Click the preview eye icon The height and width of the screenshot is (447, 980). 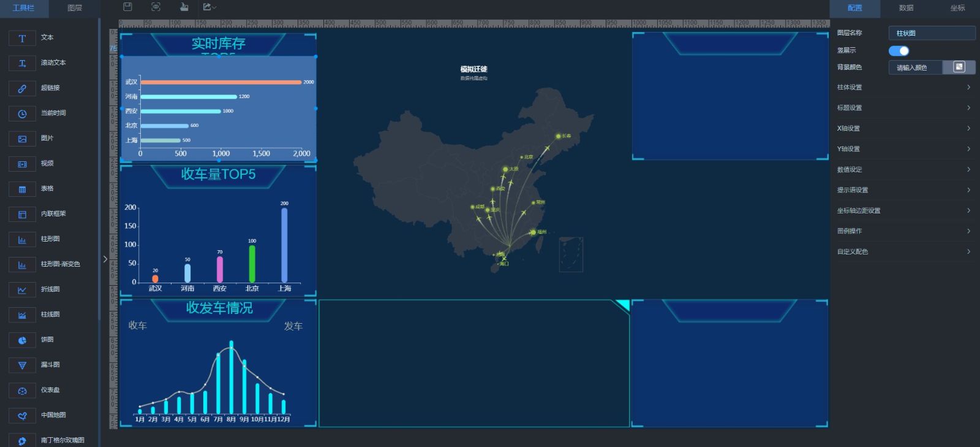tap(156, 7)
